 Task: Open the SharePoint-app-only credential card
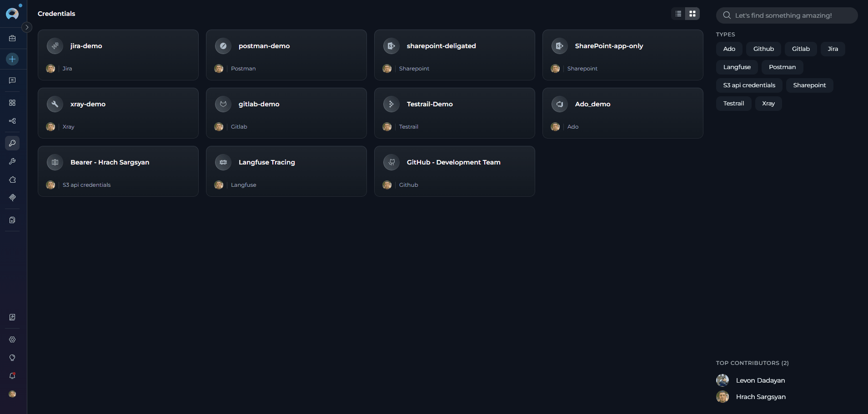click(x=623, y=55)
